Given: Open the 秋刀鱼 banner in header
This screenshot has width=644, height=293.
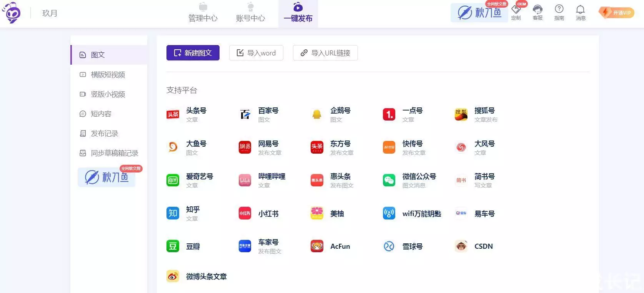Looking at the screenshot, I should [479, 12].
